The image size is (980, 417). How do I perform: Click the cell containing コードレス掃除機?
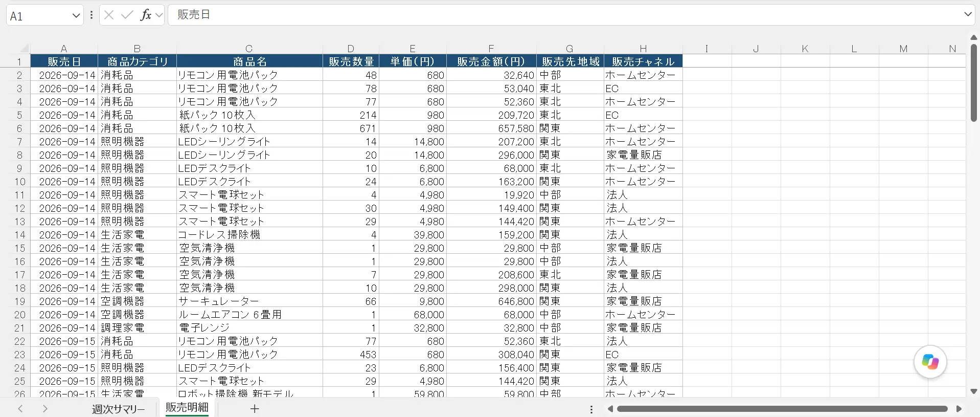pyautogui.click(x=249, y=235)
